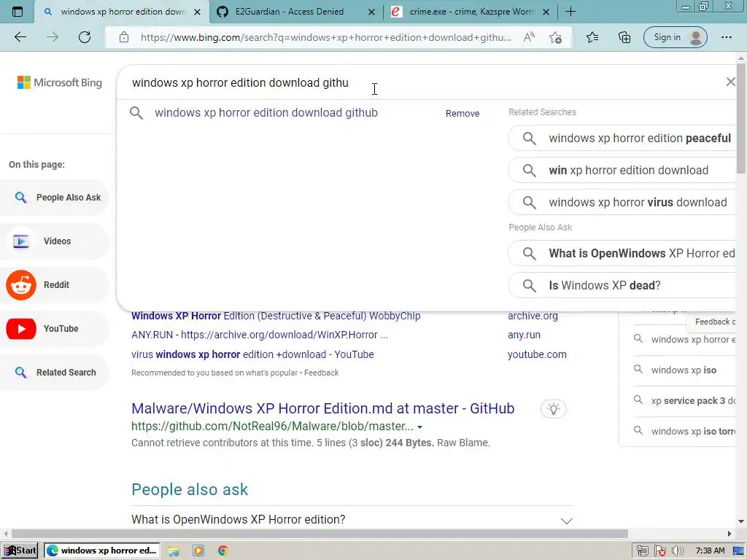Switch to crime.exe tab
The height and width of the screenshot is (560, 747).
point(472,12)
